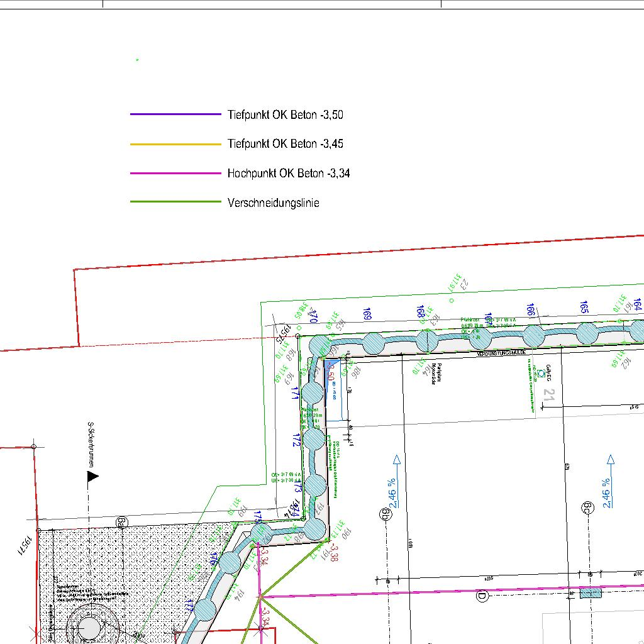The image size is (644, 644).
Task: Click the Verschneidungslinie legend text
Action: point(274,203)
